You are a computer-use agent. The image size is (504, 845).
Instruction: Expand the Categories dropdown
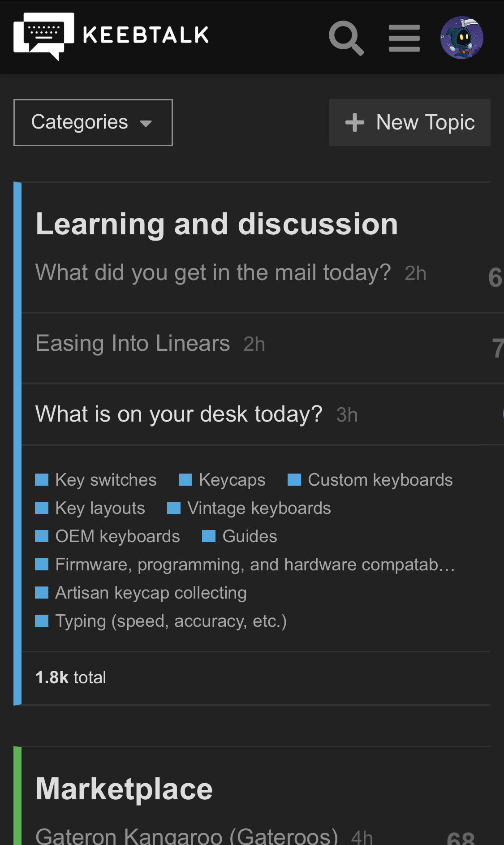(93, 122)
